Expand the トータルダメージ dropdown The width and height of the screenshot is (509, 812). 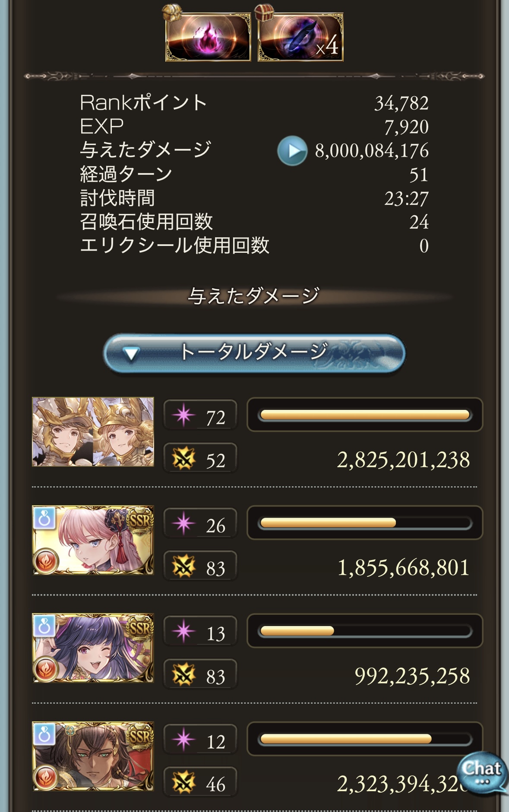[254, 353]
